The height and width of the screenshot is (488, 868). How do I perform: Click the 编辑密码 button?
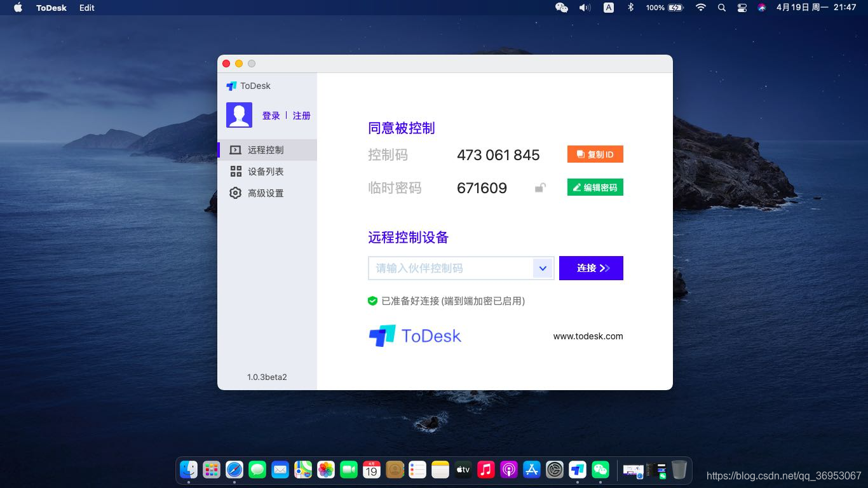pyautogui.click(x=595, y=187)
